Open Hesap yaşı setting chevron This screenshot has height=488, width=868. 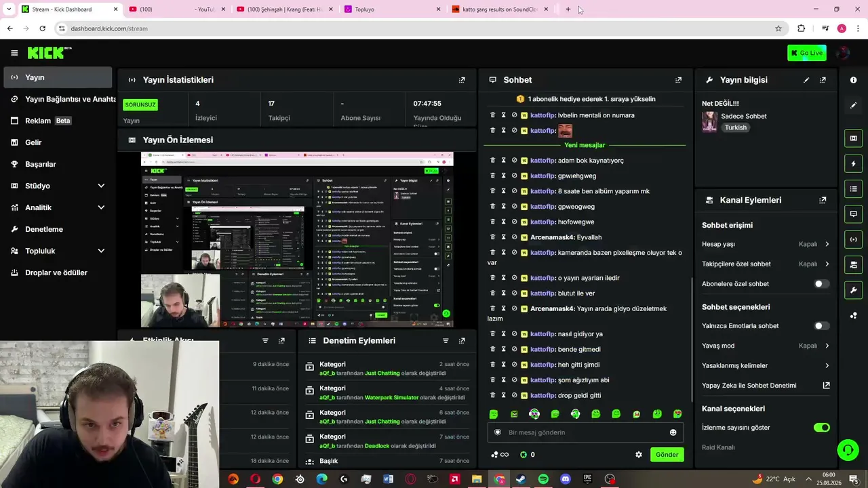tap(827, 244)
